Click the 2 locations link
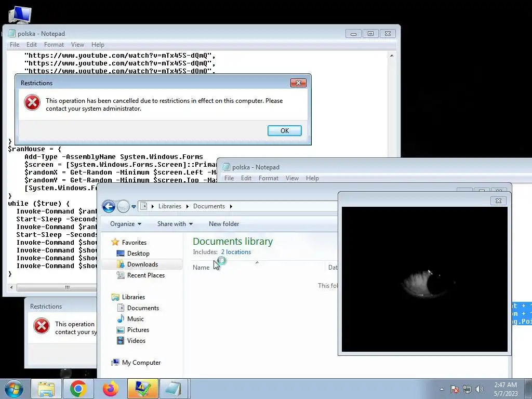This screenshot has width=532, height=399. click(x=236, y=252)
